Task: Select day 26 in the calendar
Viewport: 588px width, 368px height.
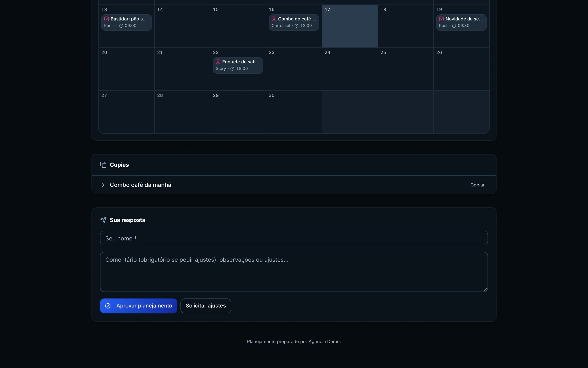Action: 461,69
